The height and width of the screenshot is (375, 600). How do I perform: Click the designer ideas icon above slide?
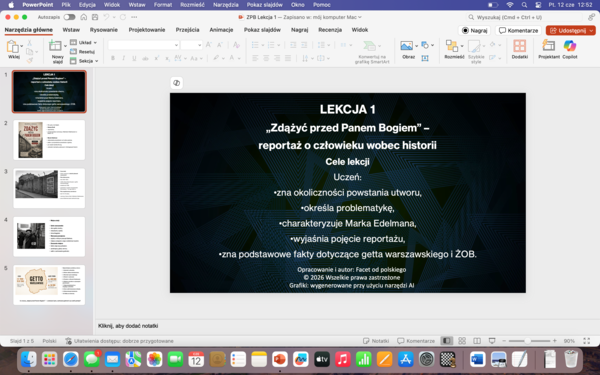pos(176,83)
